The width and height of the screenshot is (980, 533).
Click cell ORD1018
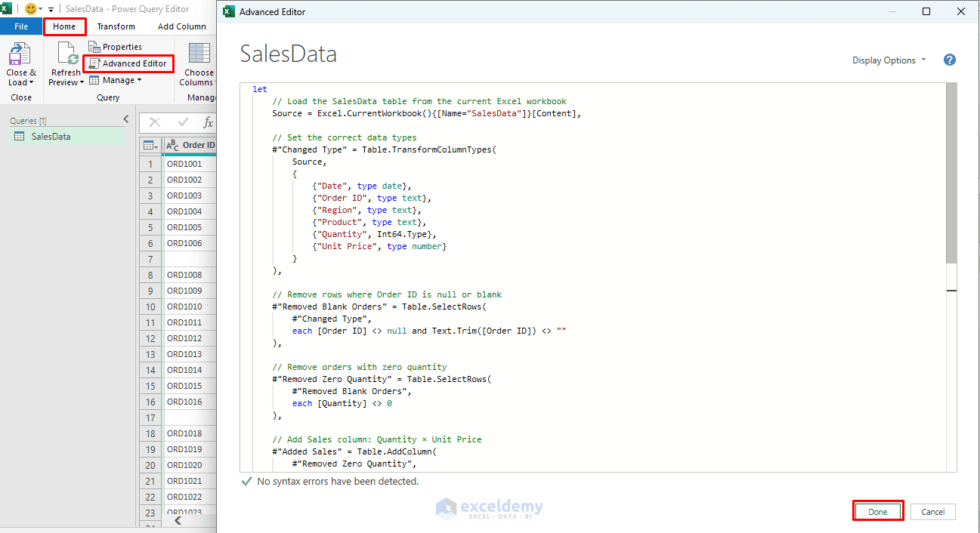189,433
